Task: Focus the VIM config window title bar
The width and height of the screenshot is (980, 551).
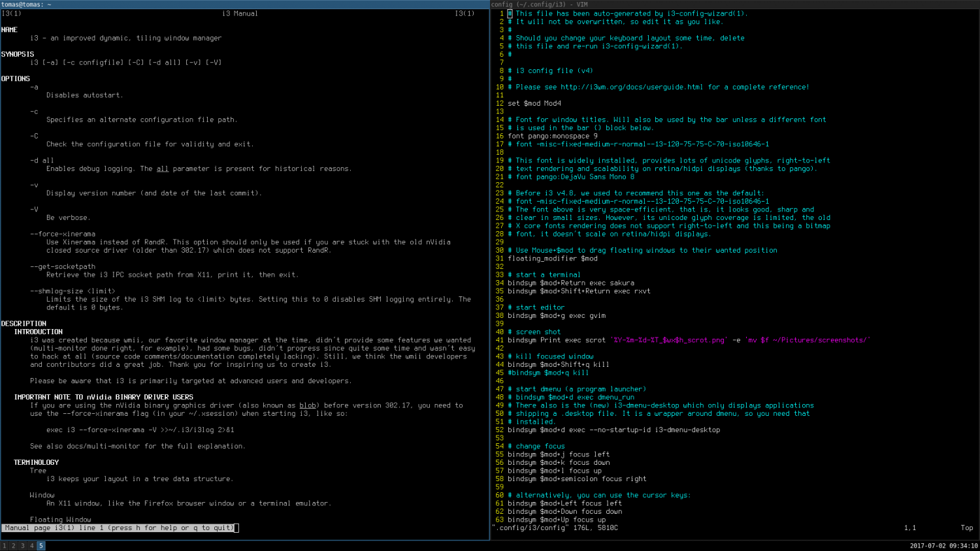Action: point(735,4)
